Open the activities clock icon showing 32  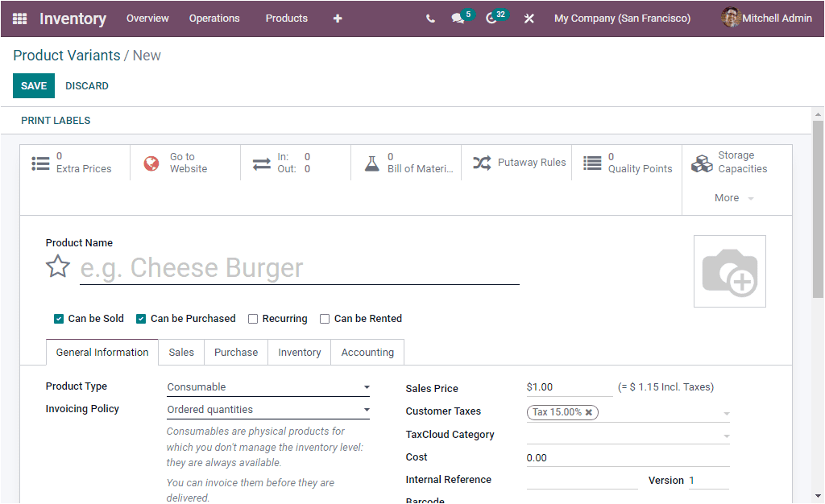492,18
